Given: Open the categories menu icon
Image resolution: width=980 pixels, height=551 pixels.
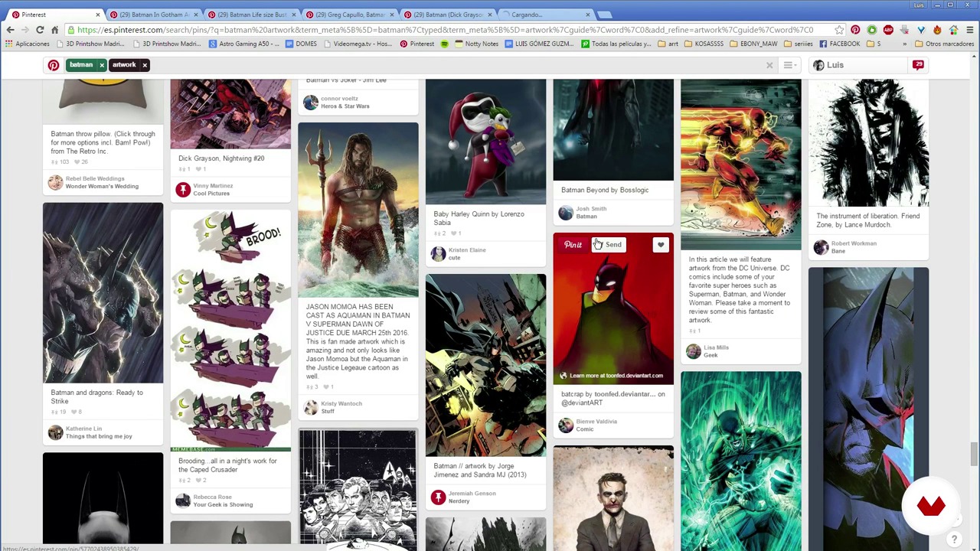Looking at the screenshot, I should [x=789, y=65].
